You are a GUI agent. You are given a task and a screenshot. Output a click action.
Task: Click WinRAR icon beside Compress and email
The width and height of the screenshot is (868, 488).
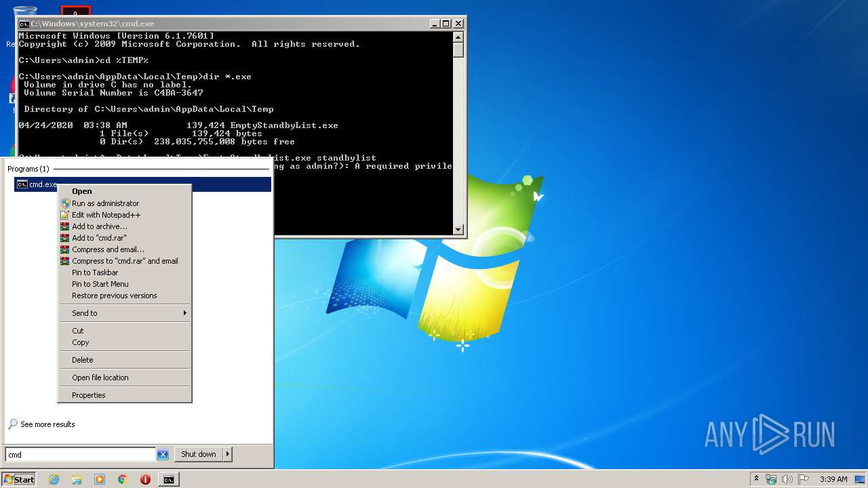coord(65,249)
